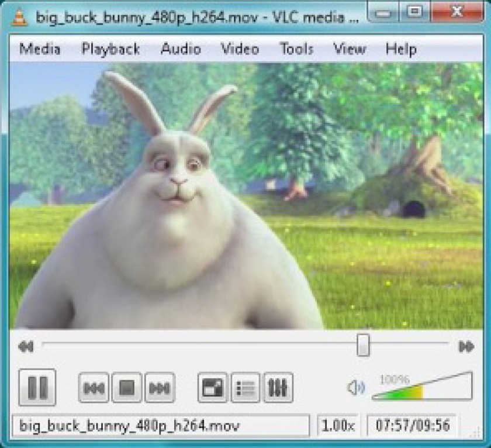Screen dimensions: 491x448
Task: Click the big_buck_bunny_480p_h264.mov status bar name
Action: (x=161, y=425)
